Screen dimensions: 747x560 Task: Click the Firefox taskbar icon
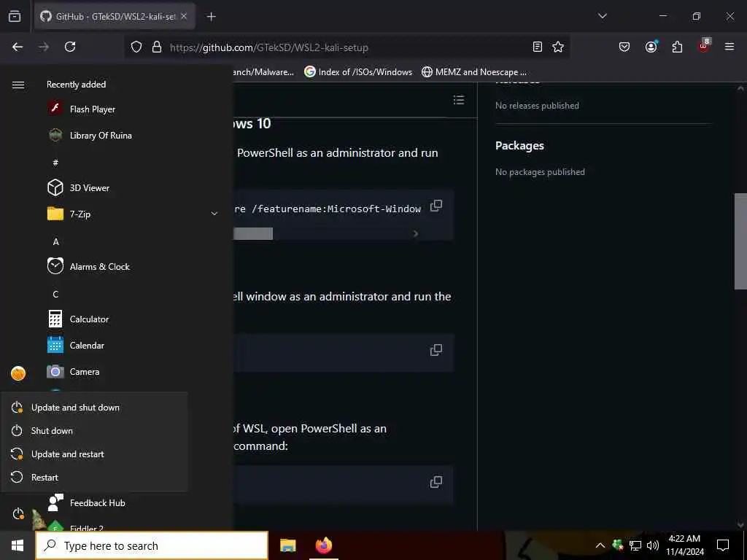(324, 545)
